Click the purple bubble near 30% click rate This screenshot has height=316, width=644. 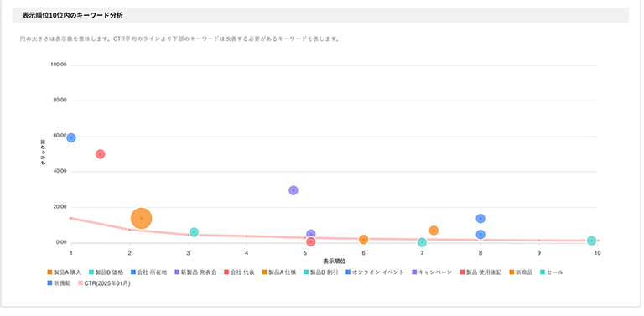293,190
